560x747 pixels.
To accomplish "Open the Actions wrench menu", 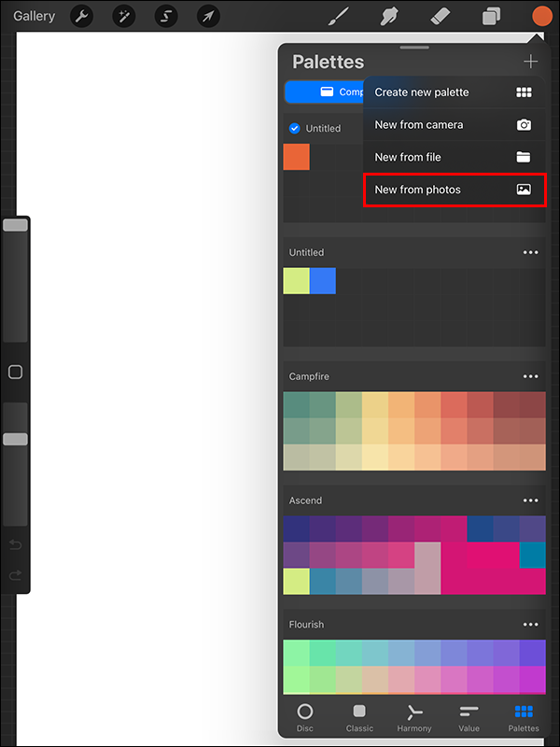I will click(81, 17).
